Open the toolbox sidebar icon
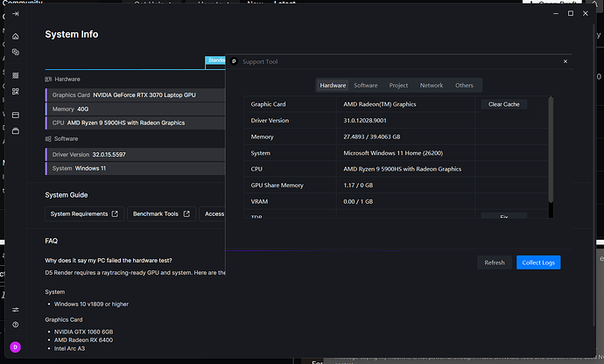The width and height of the screenshot is (604, 364). pyautogui.click(x=16, y=131)
